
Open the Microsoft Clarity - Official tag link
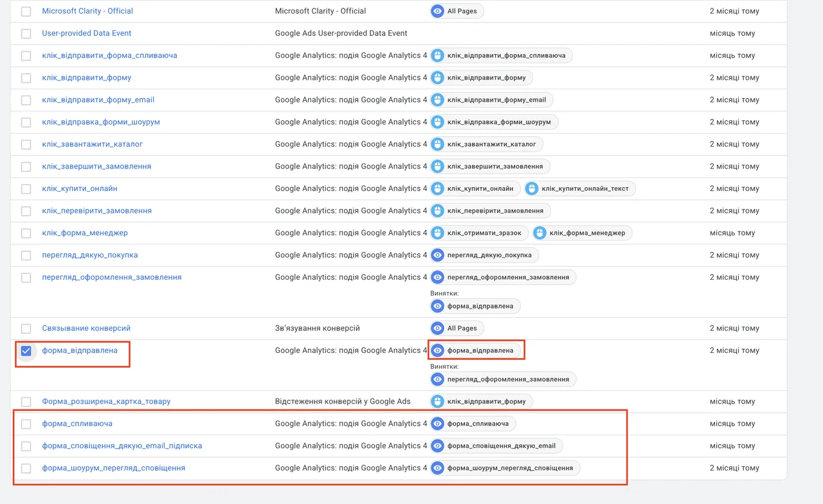pos(87,11)
